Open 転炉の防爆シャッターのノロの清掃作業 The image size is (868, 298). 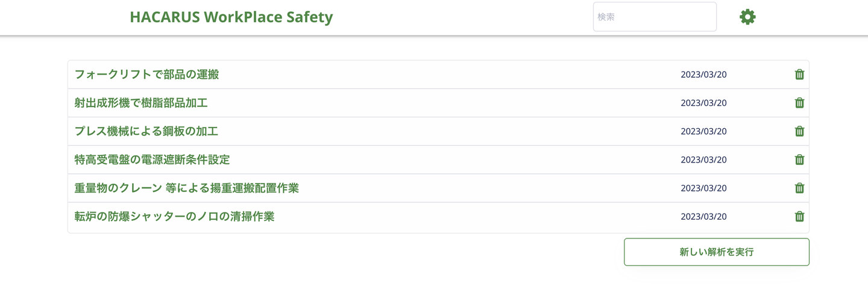(174, 216)
